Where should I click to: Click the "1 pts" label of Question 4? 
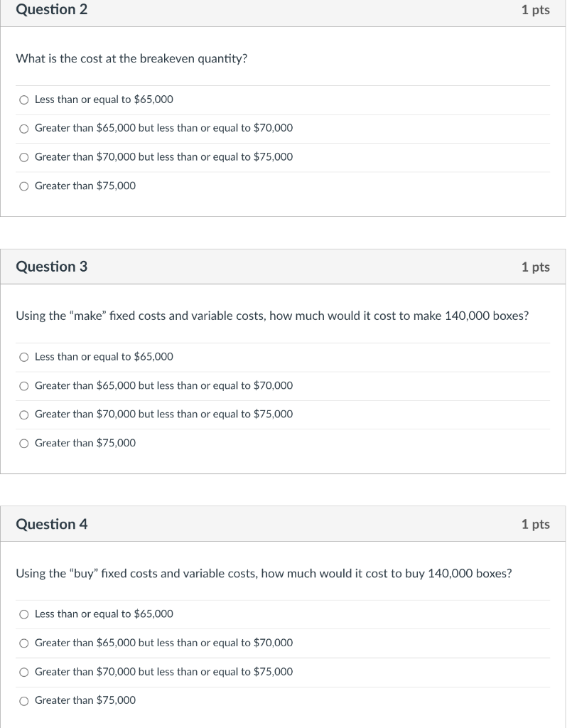(x=535, y=524)
